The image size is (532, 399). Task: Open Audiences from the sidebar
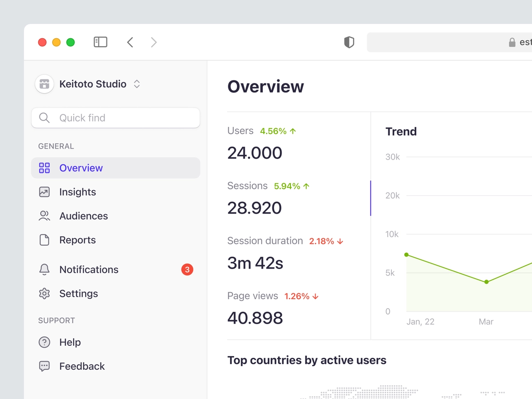(x=83, y=216)
